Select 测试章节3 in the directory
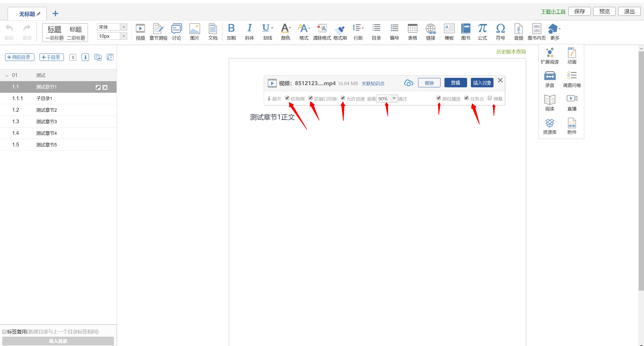 tap(47, 121)
